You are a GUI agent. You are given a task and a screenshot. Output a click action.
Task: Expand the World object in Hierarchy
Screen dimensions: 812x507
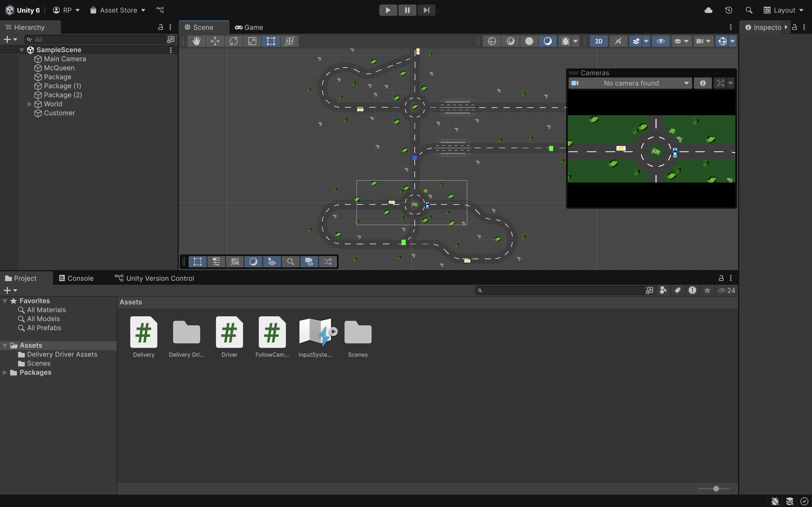coord(30,104)
